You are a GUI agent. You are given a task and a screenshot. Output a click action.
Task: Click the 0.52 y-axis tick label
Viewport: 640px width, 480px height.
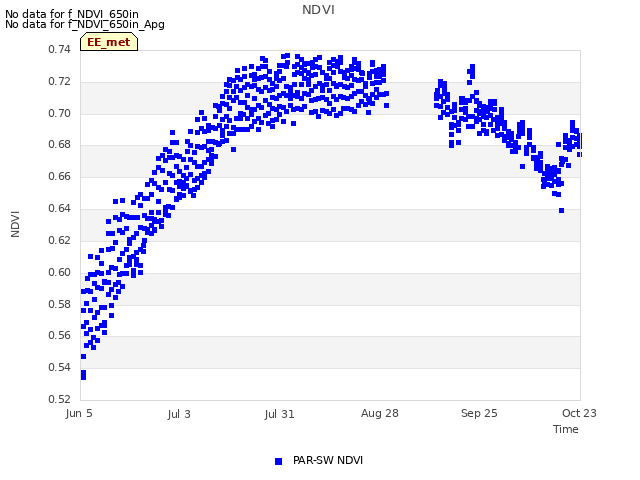[60, 399]
